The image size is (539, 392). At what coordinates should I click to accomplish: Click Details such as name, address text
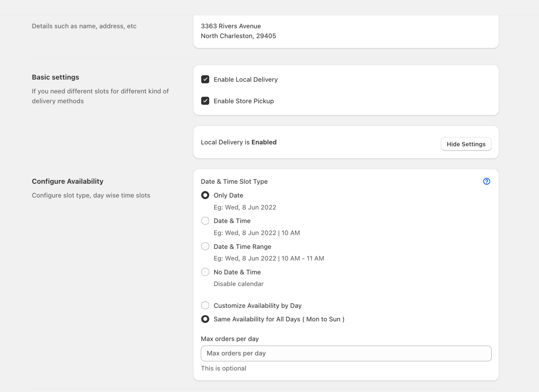(x=84, y=26)
